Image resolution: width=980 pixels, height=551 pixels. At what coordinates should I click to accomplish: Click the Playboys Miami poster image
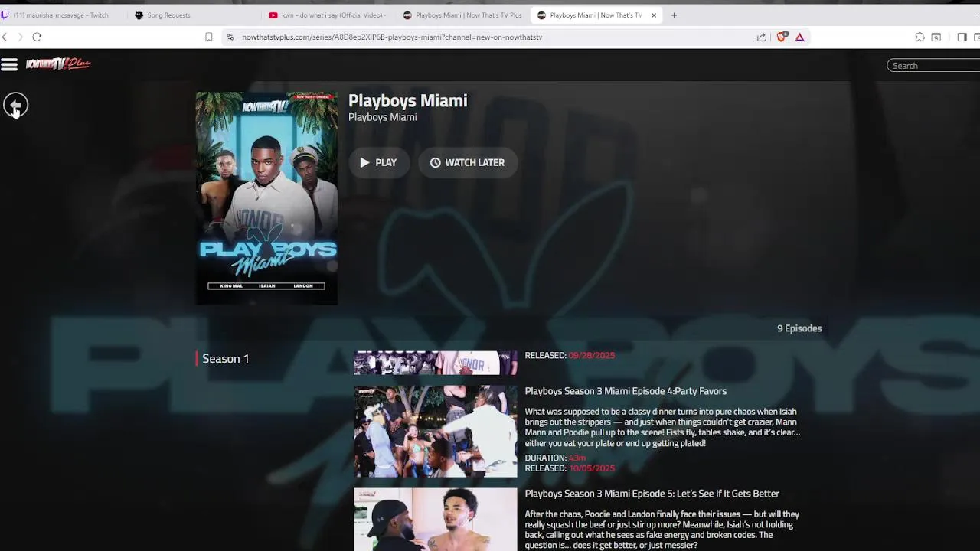coord(266,198)
